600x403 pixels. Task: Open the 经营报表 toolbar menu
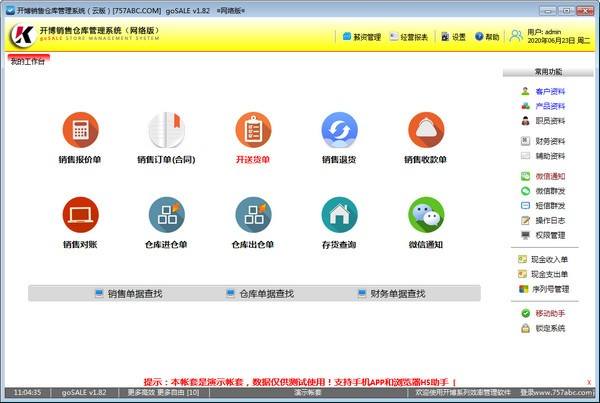coord(410,37)
